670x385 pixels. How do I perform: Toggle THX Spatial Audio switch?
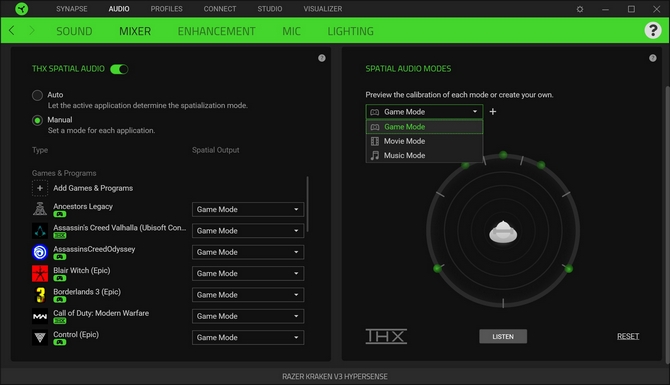click(x=119, y=69)
